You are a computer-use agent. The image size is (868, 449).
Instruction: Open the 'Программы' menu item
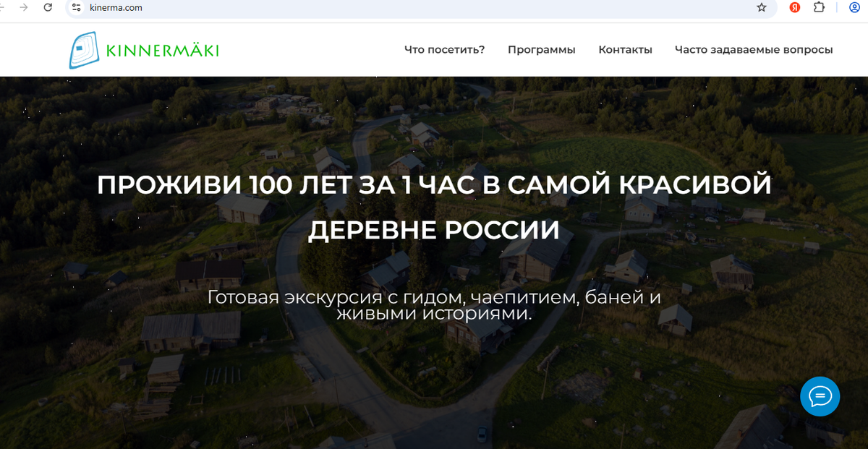pos(542,49)
